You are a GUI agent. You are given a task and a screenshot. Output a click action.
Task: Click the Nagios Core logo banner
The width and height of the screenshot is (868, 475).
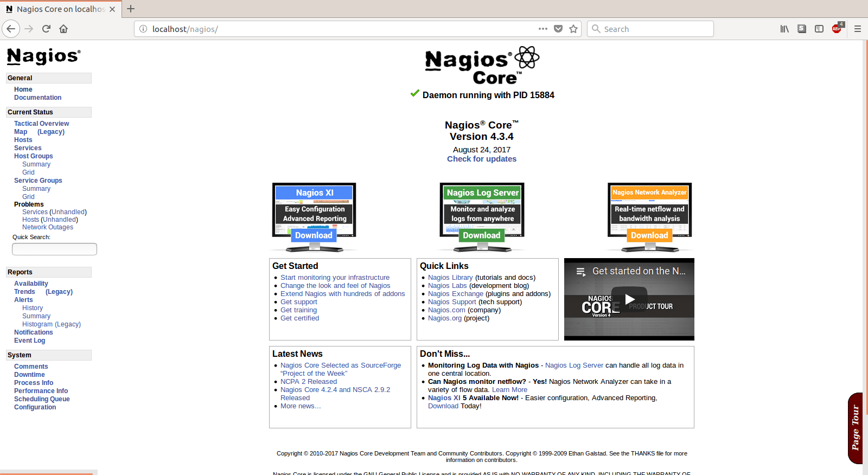482,66
